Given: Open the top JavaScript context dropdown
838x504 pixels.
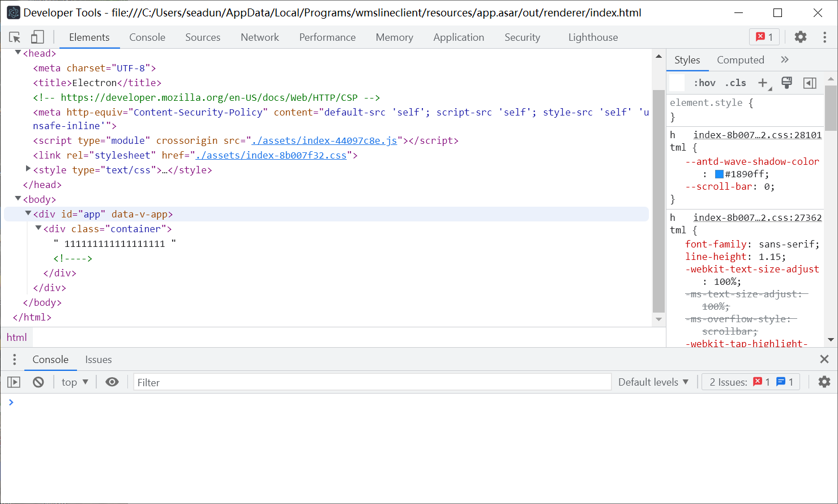Looking at the screenshot, I should click(75, 382).
